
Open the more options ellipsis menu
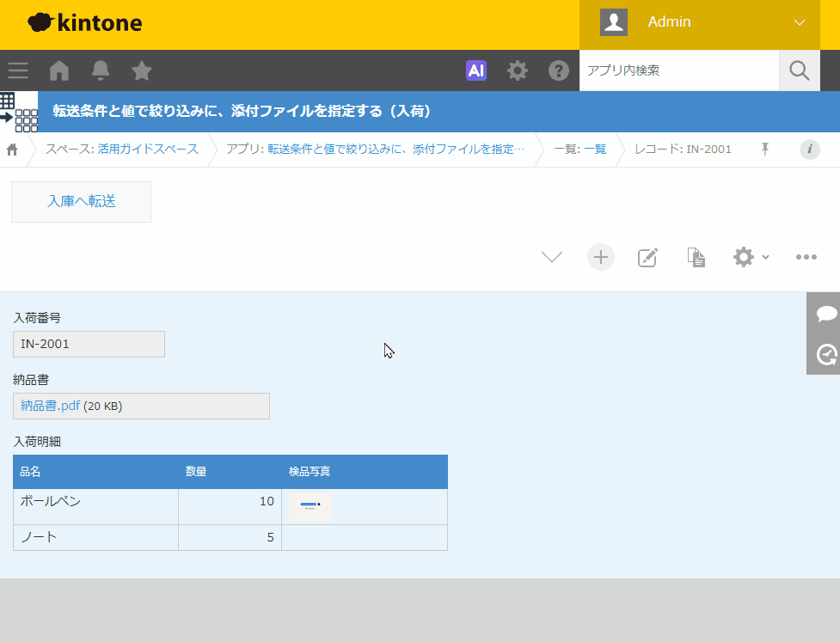pyautogui.click(x=806, y=258)
